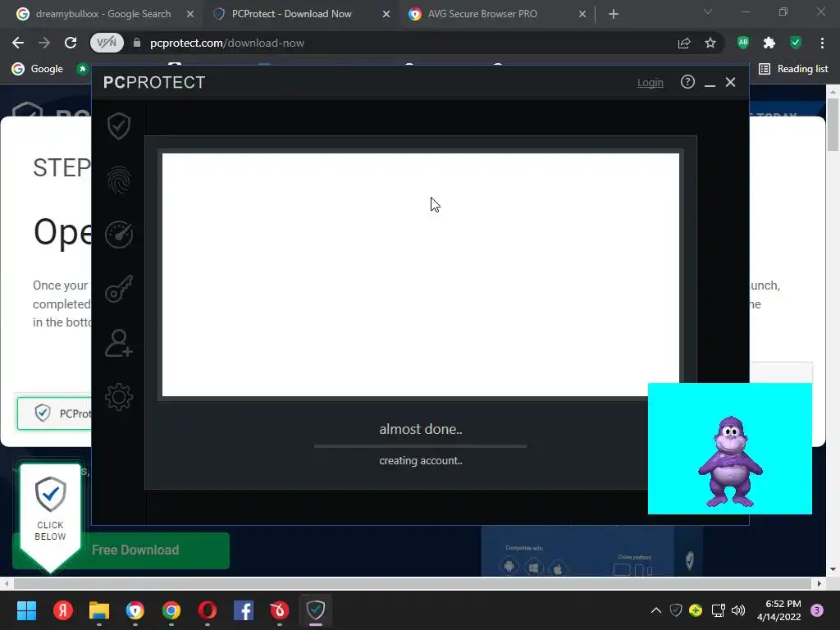This screenshot has width=840, height=630.
Task: Open the green shield security extension
Action: pyautogui.click(x=796, y=43)
